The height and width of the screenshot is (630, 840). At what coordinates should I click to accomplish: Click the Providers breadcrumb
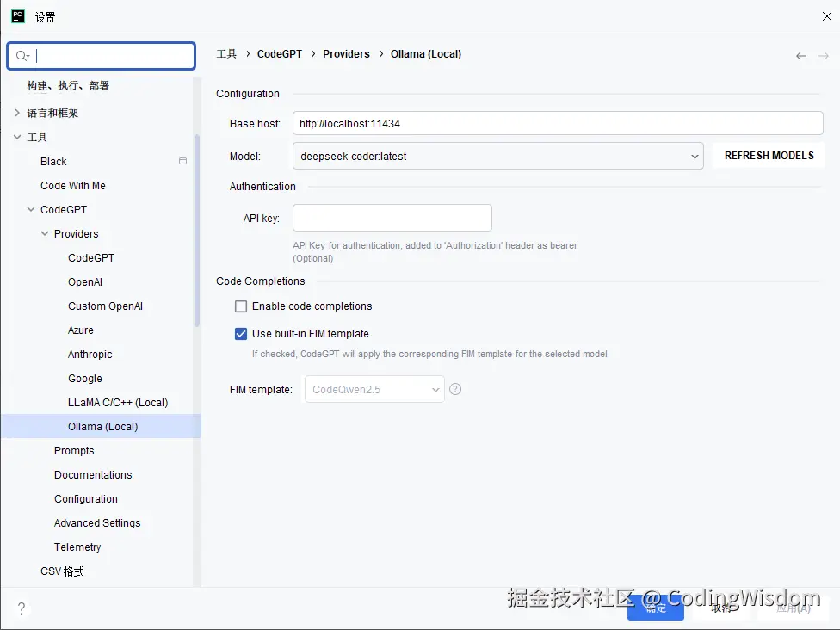pos(346,53)
